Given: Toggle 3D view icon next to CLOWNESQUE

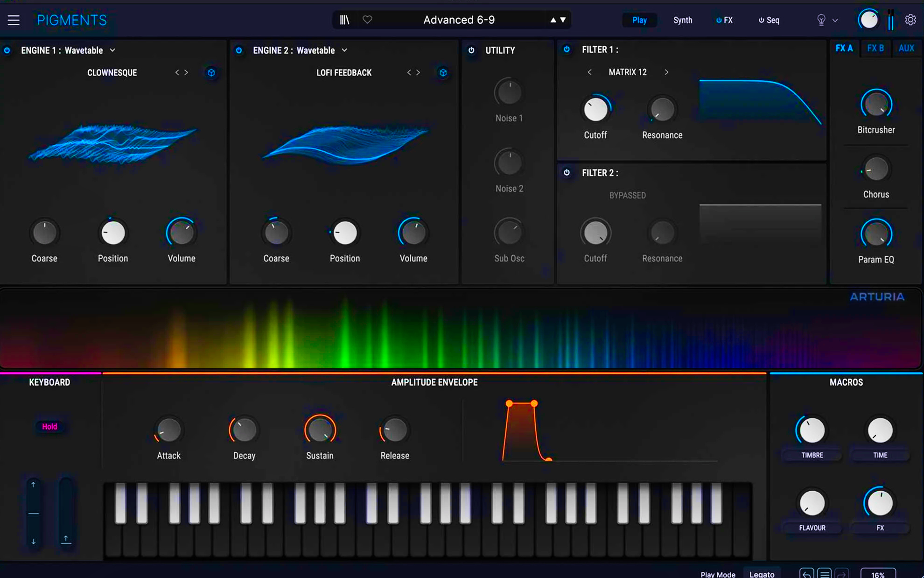Looking at the screenshot, I should pos(211,72).
